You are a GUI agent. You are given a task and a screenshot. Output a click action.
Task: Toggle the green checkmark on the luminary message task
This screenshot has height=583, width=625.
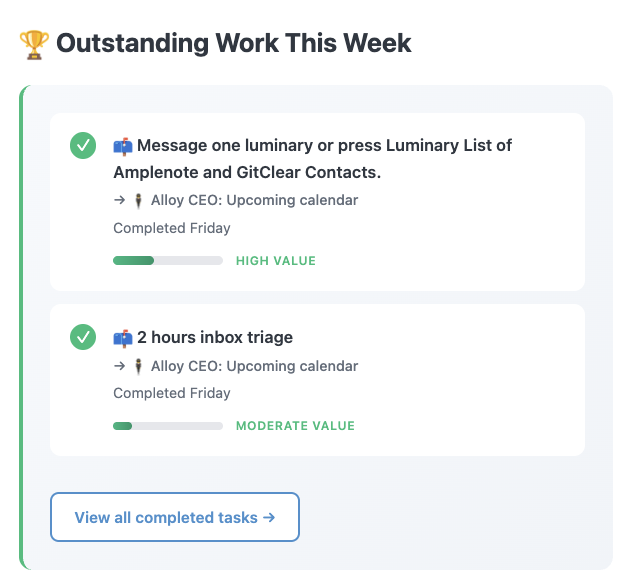[x=83, y=146]
